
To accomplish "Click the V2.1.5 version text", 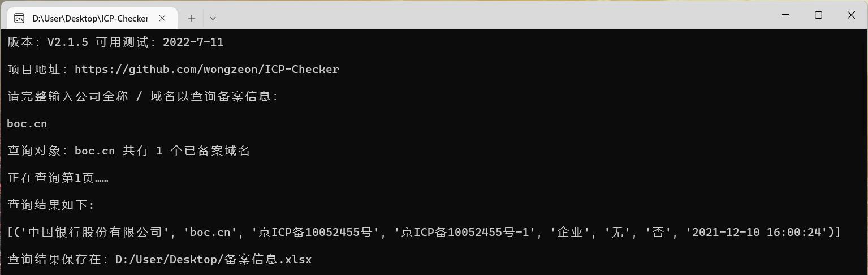I will (x=68, y=42).
